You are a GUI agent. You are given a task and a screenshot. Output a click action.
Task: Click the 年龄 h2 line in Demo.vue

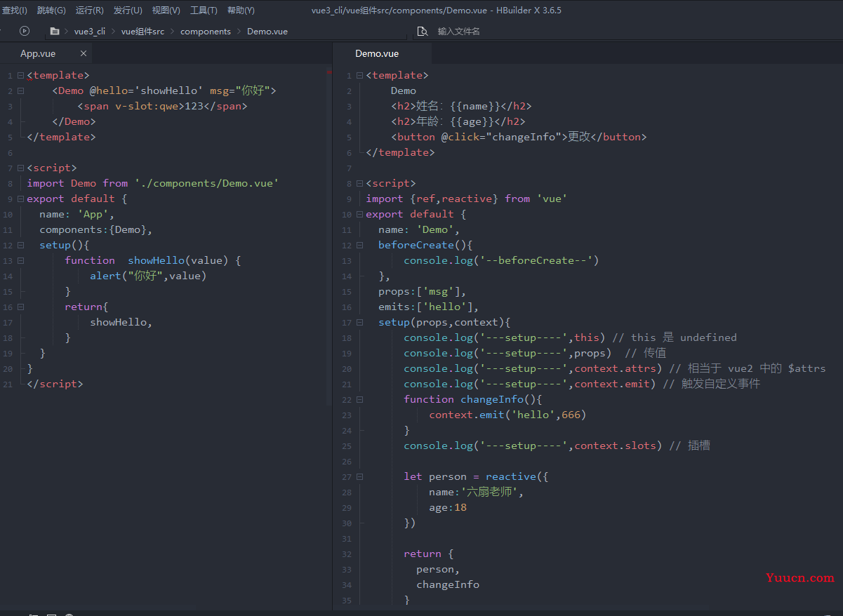(x=458, y=121)
